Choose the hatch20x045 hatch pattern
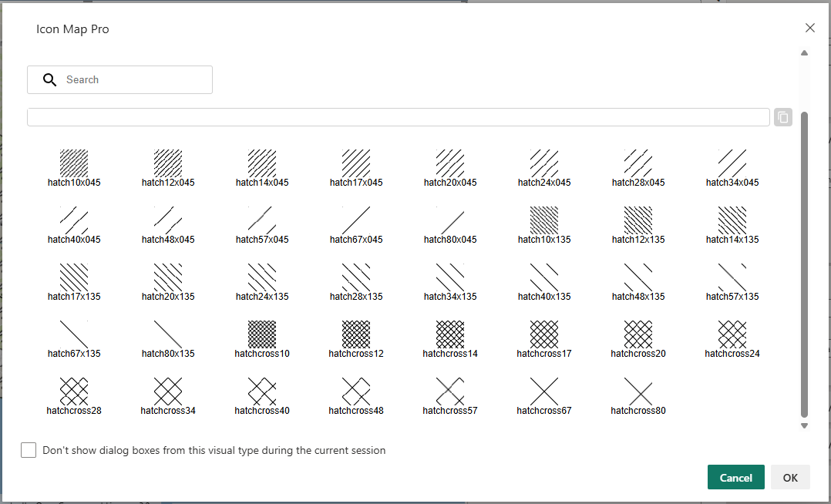831x504 pixels. pyautogui.click(x=450, y=163)
